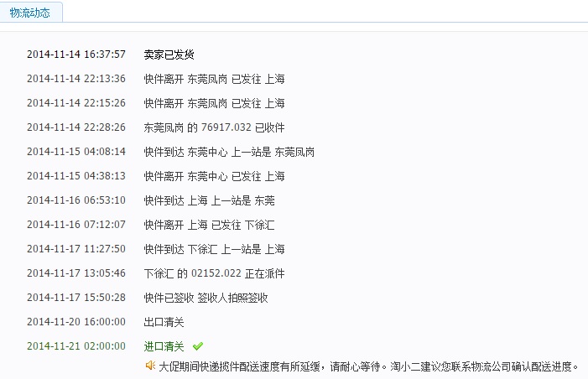Click the green checkmark beside 进口清关
This screenshot has width=588, height=379.
click(x=198, y=346)
